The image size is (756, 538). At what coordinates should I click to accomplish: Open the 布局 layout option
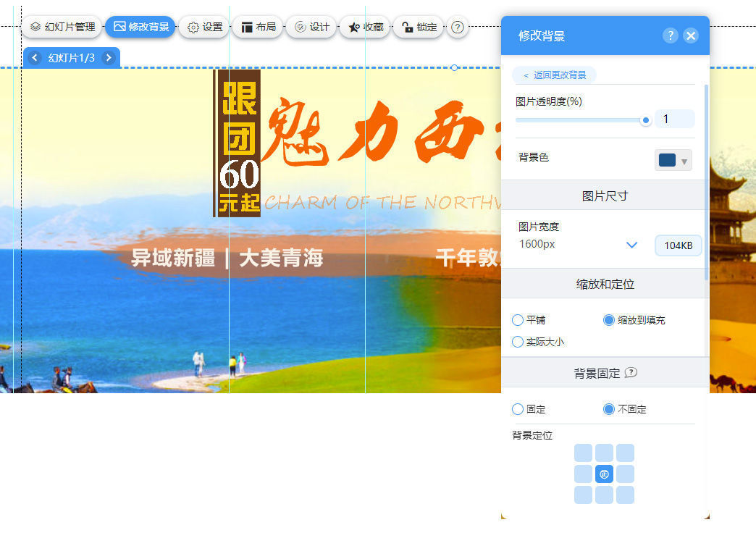258,27
